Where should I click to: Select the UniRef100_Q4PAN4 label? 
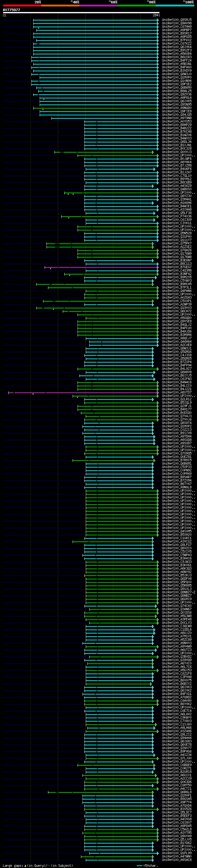click(x=177, y=291)
